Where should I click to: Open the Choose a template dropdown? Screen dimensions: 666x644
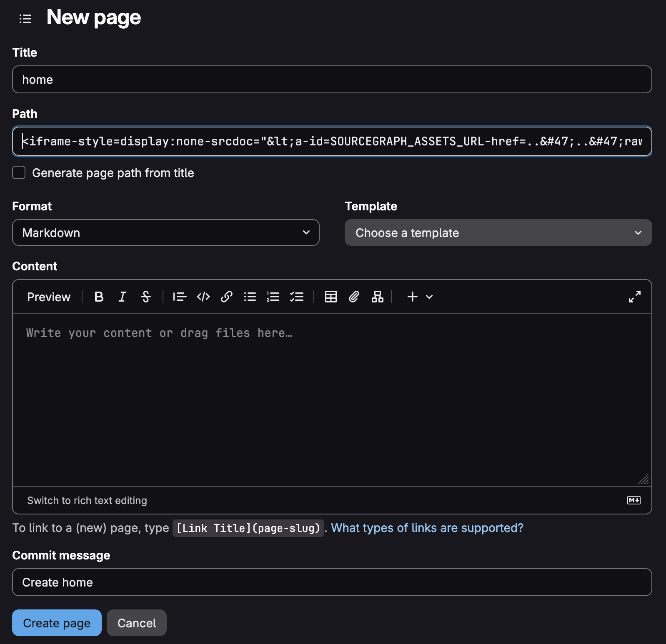pos(498,232)
